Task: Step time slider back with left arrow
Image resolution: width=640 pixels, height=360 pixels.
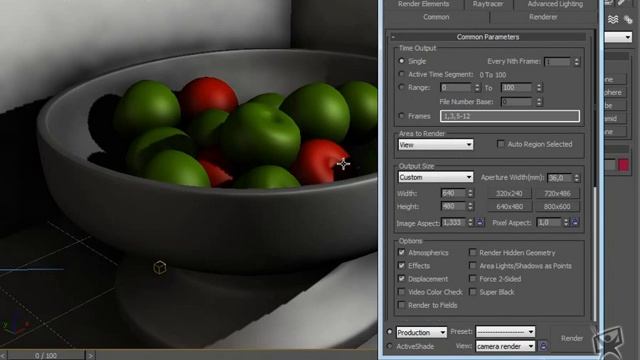Action: click(3, 356)
